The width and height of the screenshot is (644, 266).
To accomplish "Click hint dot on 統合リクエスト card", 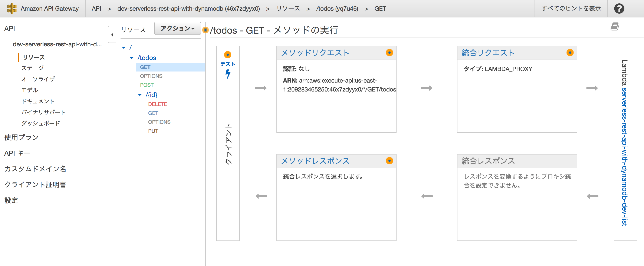I will pyautogui.click(x=570, y=53).
